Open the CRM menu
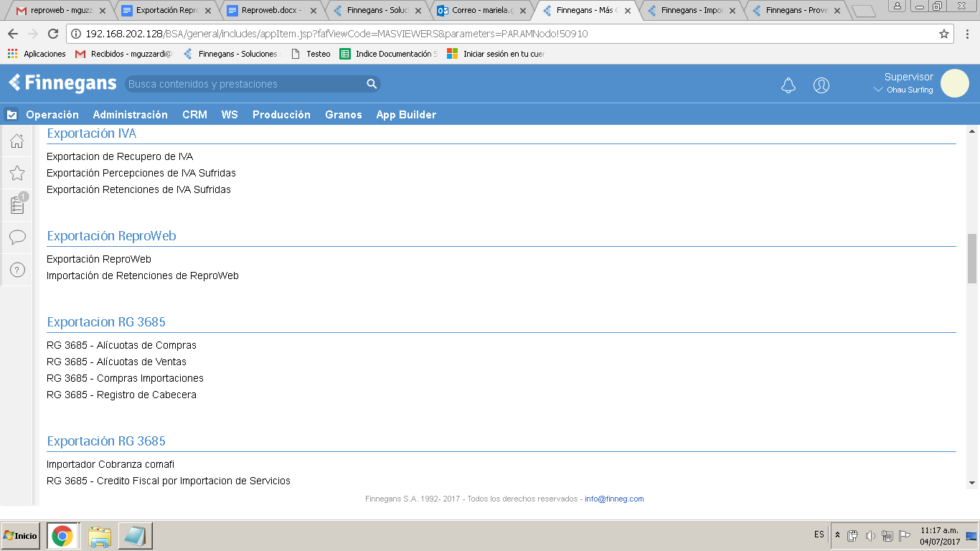The image size is (980, 551). point(194,115)
